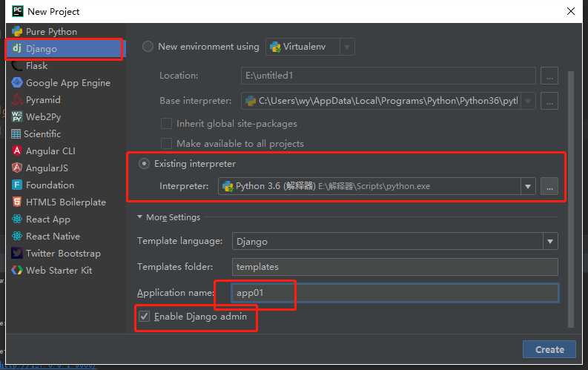This screenshot has width=588, height=370.
Task: Select New environment using radio button
Action: tap(148, 47)
